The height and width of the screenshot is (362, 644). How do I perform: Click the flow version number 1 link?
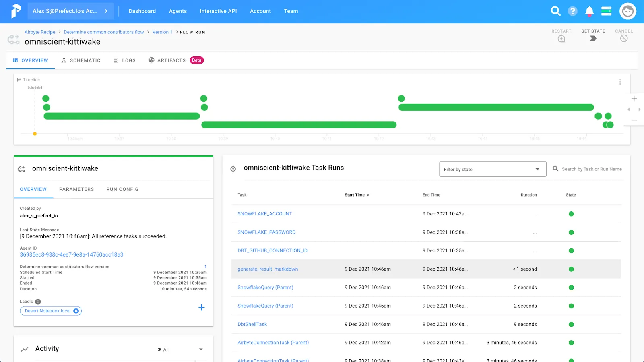coord(205,267)
